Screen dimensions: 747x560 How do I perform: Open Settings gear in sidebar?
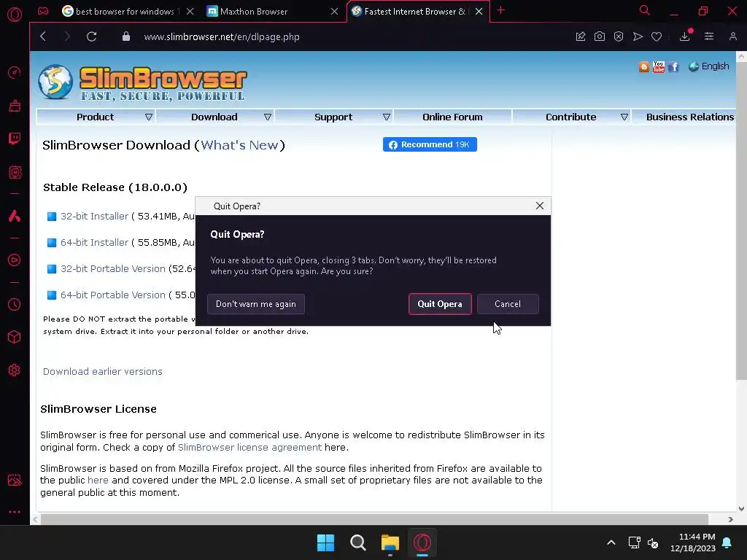(15, 370)
